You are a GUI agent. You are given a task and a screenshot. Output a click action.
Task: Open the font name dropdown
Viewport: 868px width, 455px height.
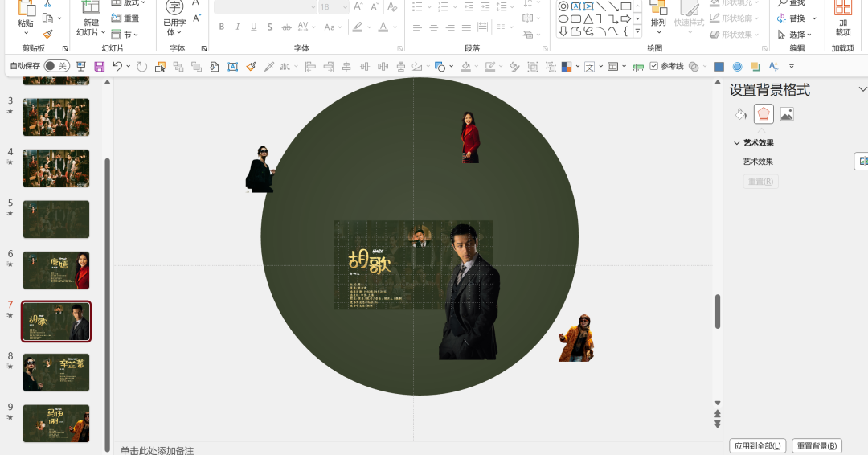click(313, 7)
